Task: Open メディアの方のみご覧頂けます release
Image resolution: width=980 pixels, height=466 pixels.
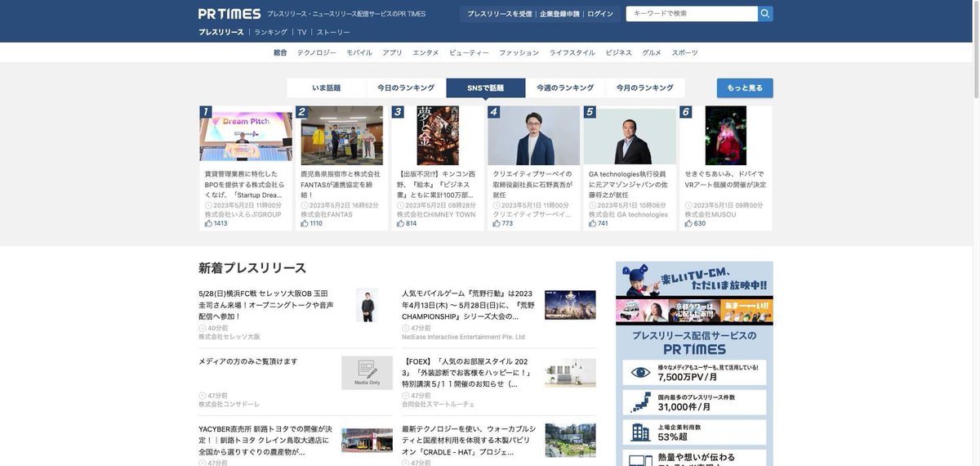Action: pyautogui.click(x=248, y=361)
